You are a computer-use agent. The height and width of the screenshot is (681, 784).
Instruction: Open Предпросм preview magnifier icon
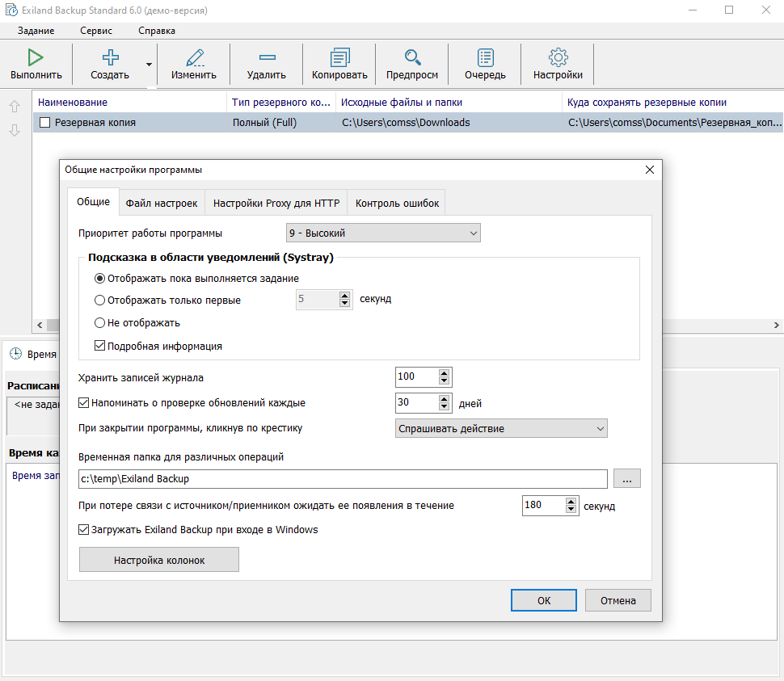pos(412,57)
